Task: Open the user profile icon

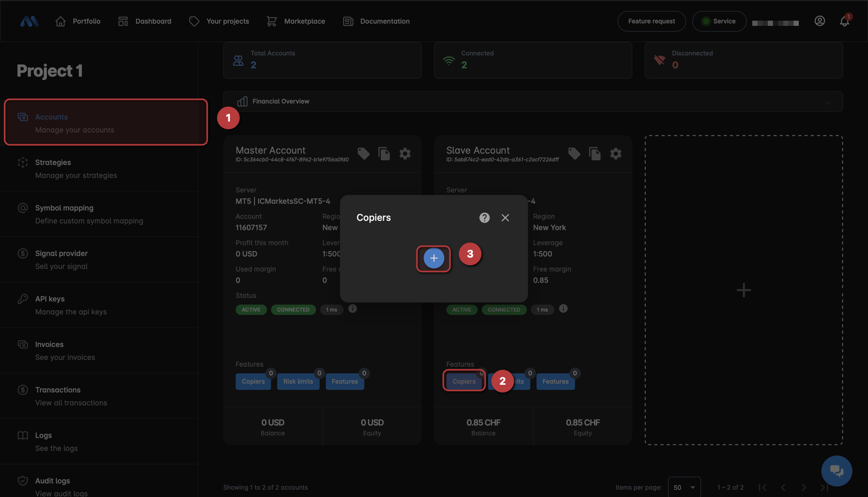Action: pyautogui.click(x=819, y=21)
